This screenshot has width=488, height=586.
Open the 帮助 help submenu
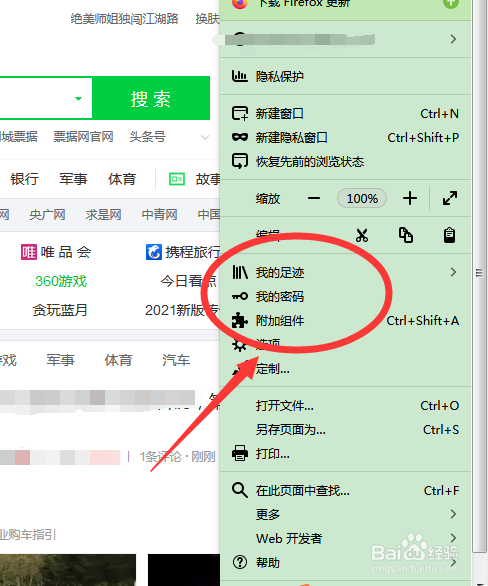pos(345,562)
